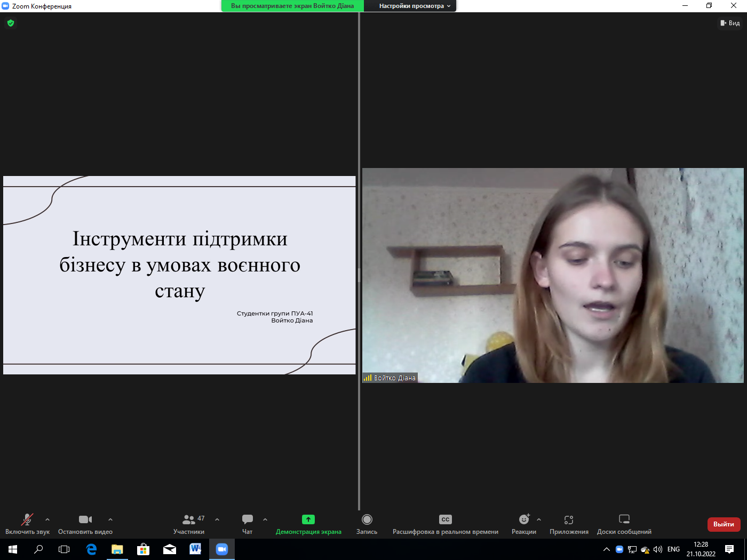Select the video of Войтко Діана
Image resolution: width=747 pixels, height=560 pixels.
pos(553,275)
